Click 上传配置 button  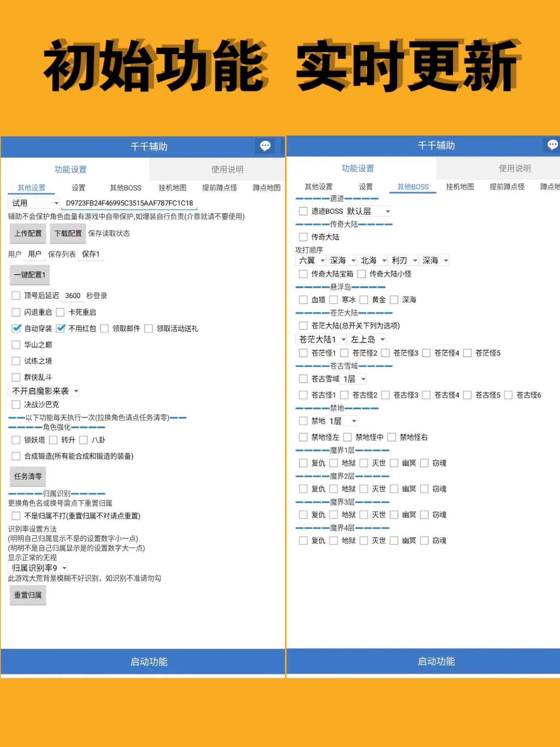(28, 233)
